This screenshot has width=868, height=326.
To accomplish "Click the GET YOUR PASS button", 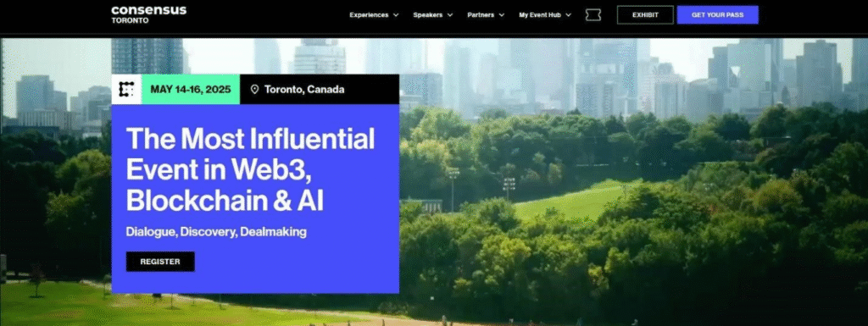I will (717, 15).
